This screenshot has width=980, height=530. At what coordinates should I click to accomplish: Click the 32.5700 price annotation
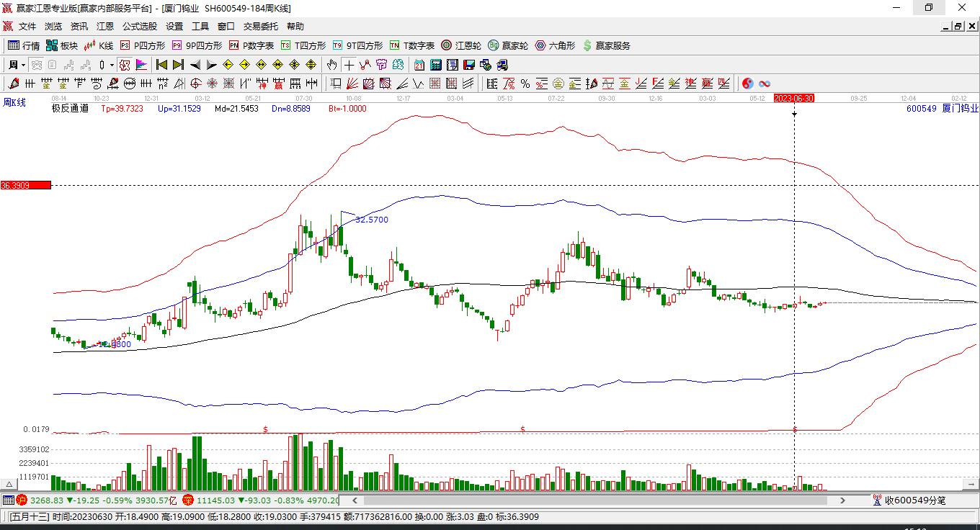(x=372, y=220)
